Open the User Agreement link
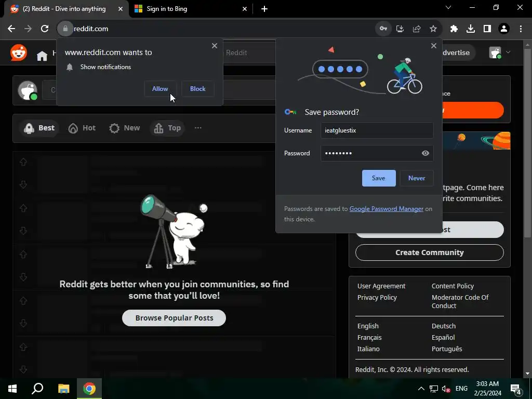The image size is (532, 399). (x=381, y=286)
